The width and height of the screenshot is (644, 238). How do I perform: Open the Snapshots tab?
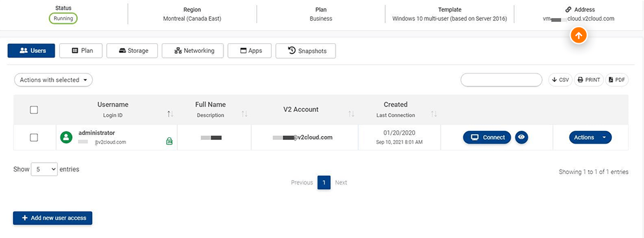pos(305,50)
